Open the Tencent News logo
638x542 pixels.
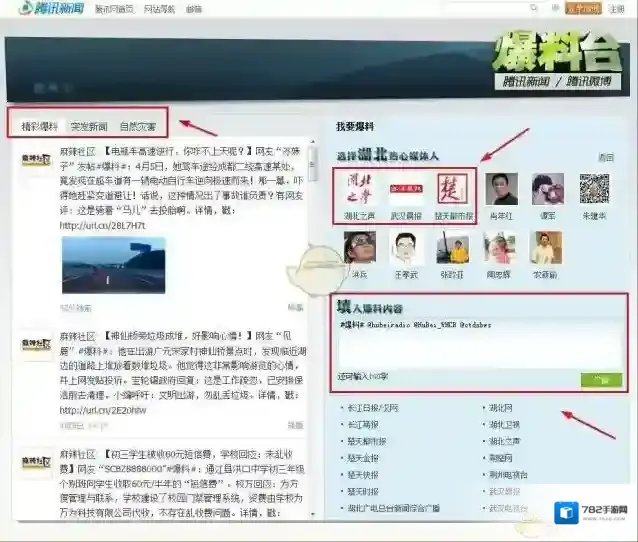[51, 7]
